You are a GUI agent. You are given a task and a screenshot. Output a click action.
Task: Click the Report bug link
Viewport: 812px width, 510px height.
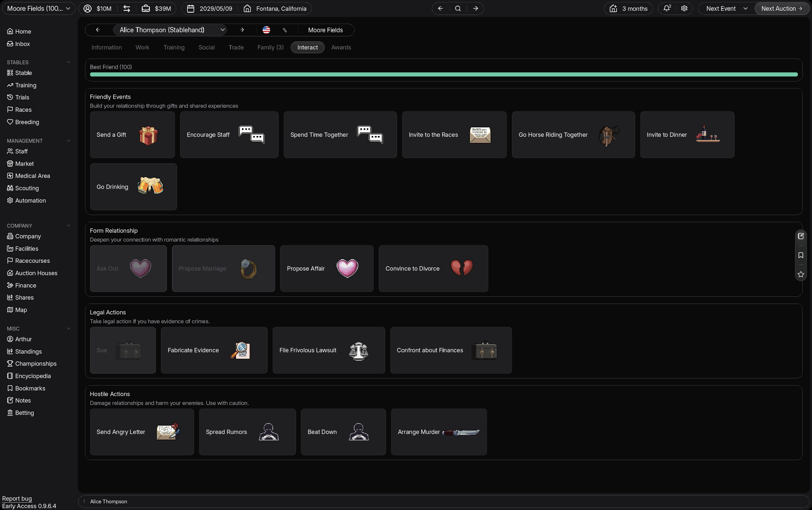coord(17,498)
